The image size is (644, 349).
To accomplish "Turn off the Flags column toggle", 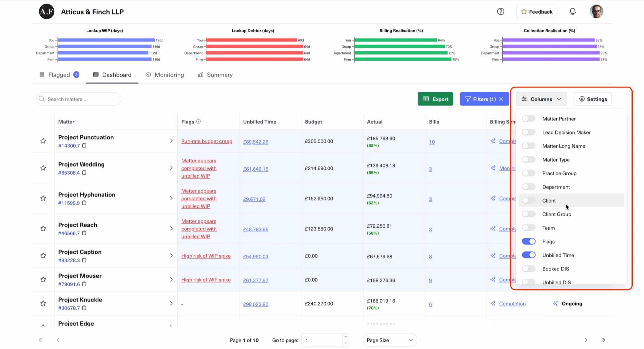I will (x=529, y=242).
